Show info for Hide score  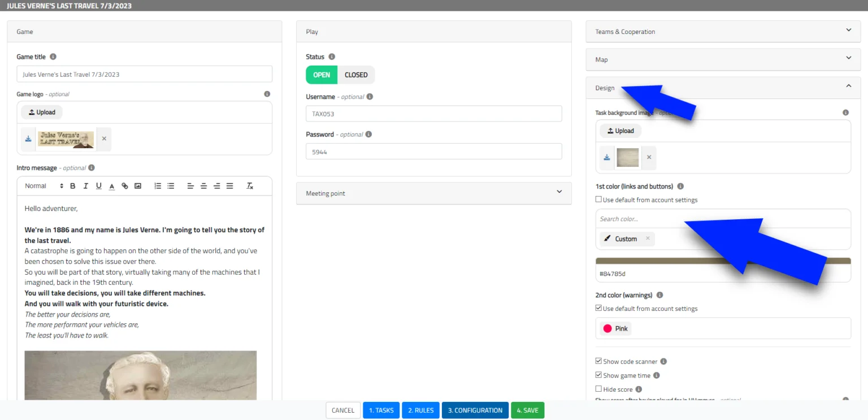coord(639,389)
